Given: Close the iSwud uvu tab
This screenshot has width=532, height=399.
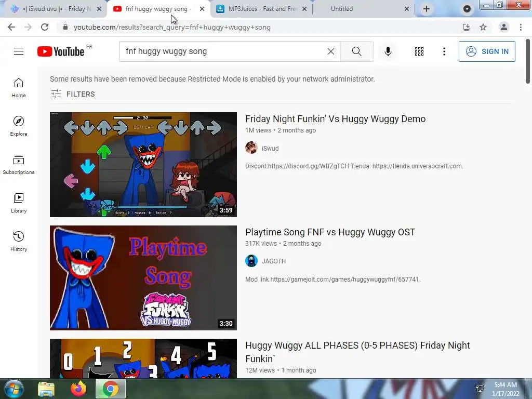Looking at the screenshot, I should click(x=99, y=9).
